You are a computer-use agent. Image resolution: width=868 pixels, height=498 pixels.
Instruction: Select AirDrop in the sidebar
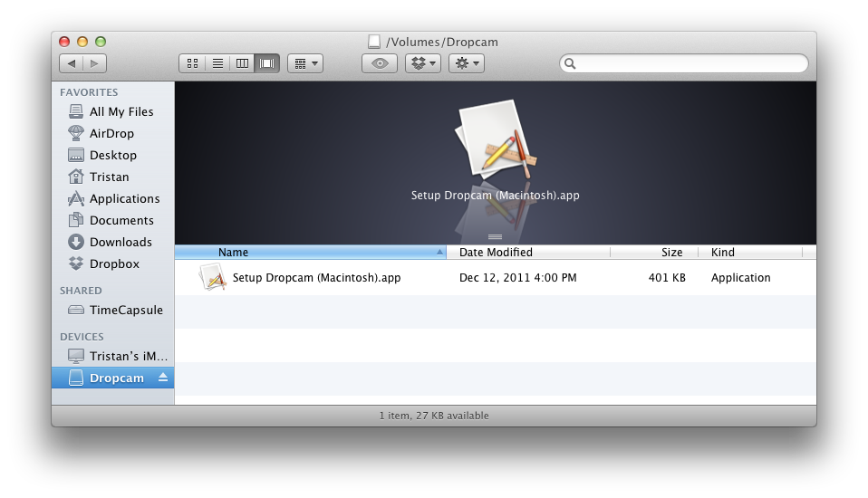[x=113, y=133]
